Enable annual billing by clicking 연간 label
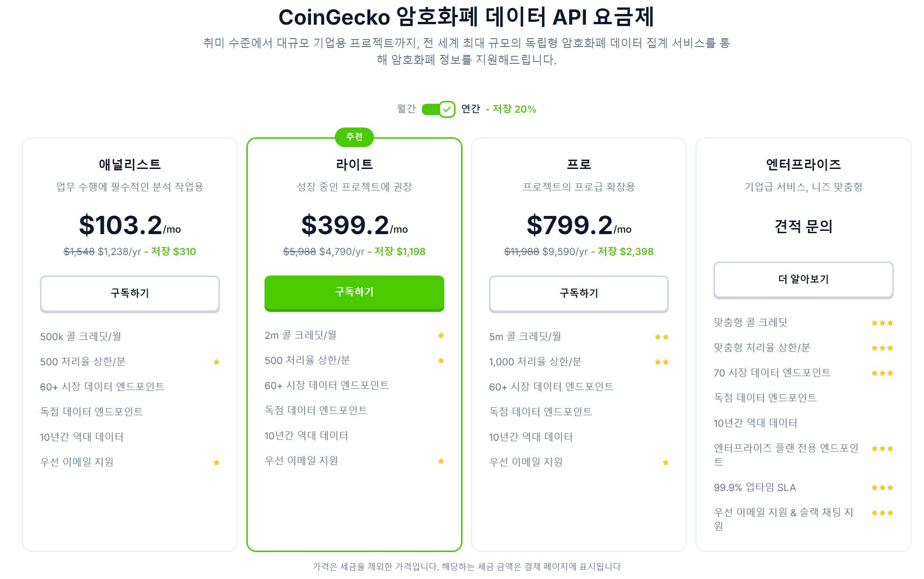The height and width of the screenshot is (579, 924). click(471, 109)
